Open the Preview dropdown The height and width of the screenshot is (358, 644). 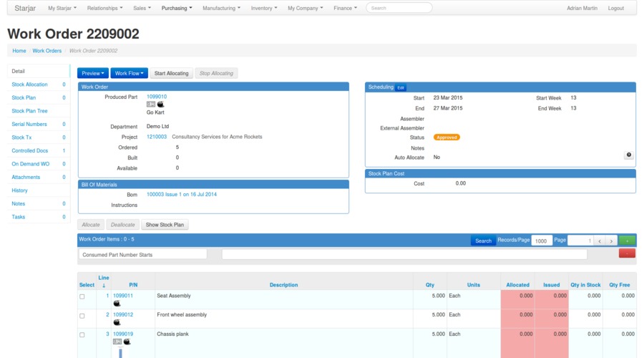(x=93, y=73)
